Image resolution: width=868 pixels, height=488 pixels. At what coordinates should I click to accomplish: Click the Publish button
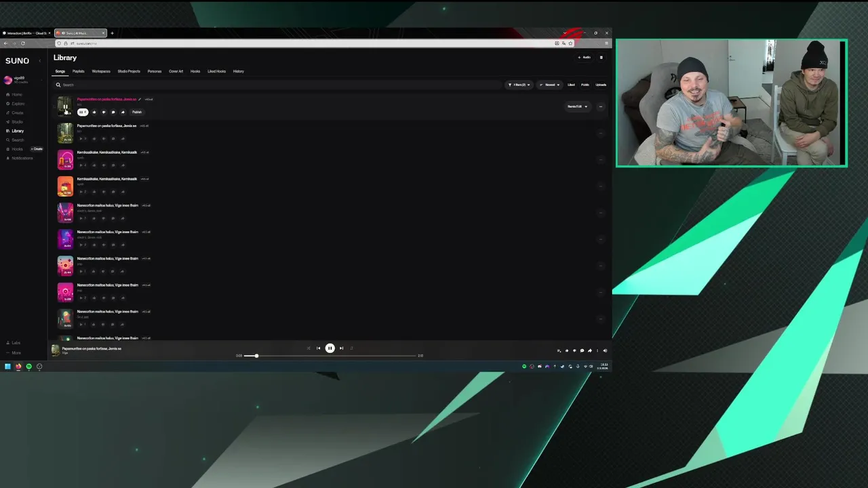[x=137, y=112]
